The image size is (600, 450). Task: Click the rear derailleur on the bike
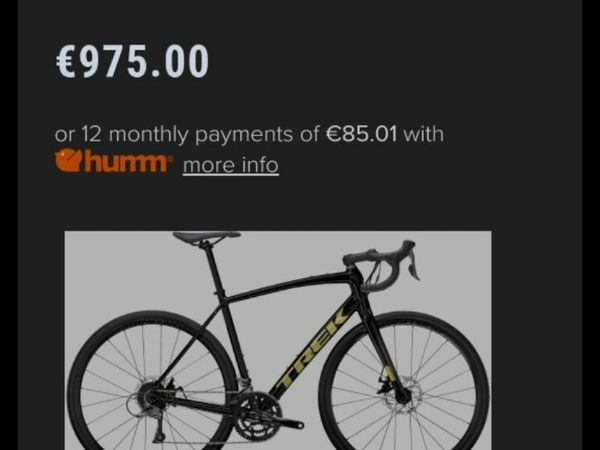(160, 428)
